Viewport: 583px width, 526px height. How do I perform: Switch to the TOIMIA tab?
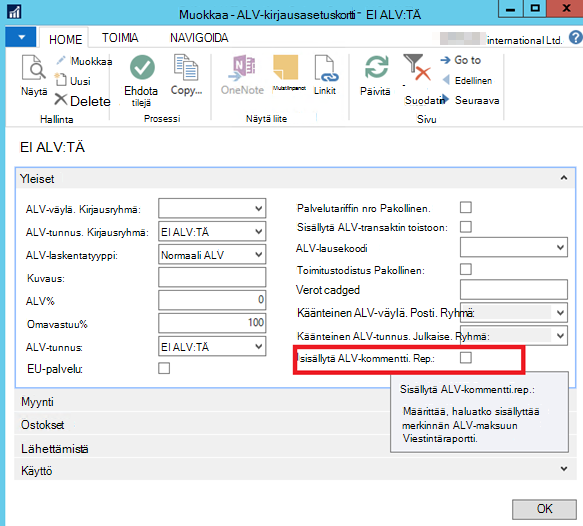(x=120, y=38)
